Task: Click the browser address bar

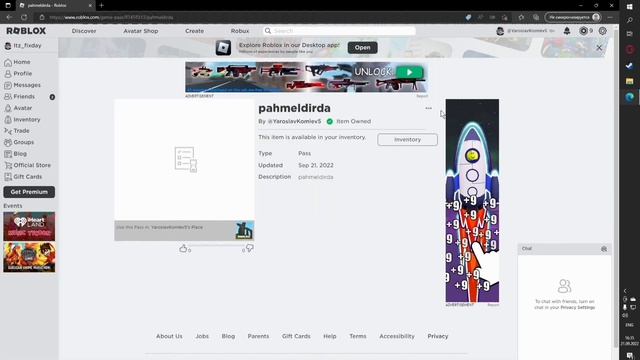Action: click(253, 17)
